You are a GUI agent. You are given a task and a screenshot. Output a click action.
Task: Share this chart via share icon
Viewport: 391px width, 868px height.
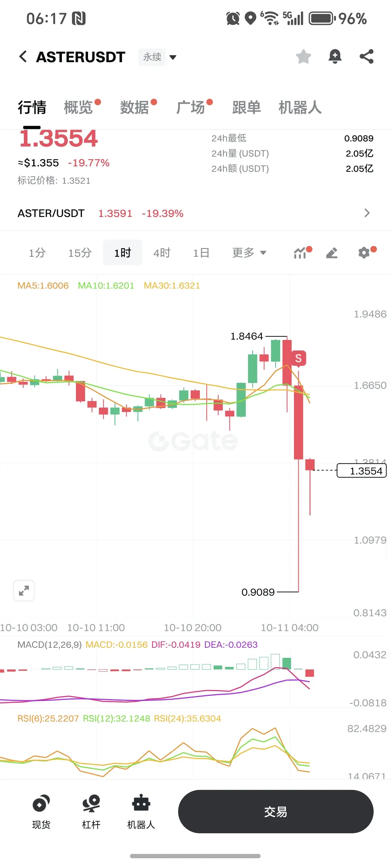point(366,56)
